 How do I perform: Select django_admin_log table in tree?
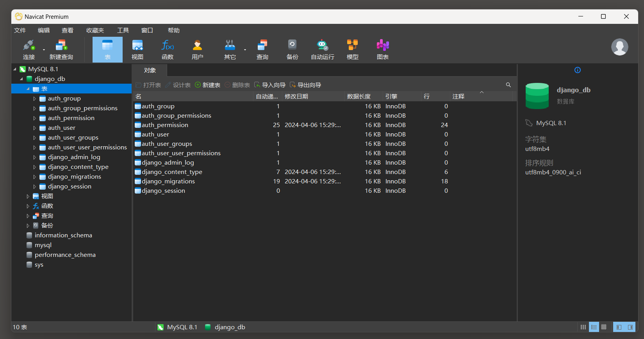[x=74, y=157]
